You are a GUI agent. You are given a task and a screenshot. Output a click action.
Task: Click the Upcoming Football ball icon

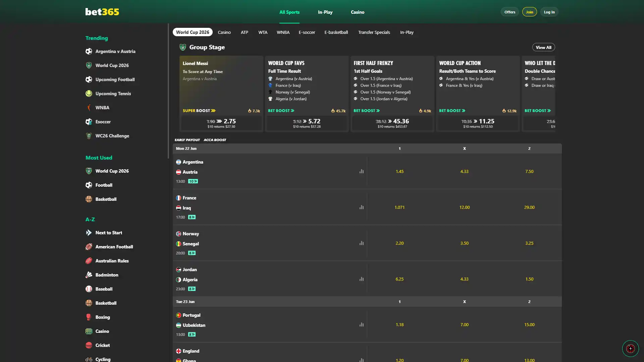[89, 79]
